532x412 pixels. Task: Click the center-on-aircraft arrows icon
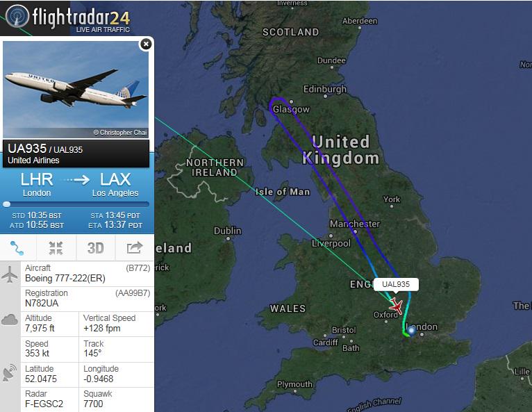[x=56, y=248]
